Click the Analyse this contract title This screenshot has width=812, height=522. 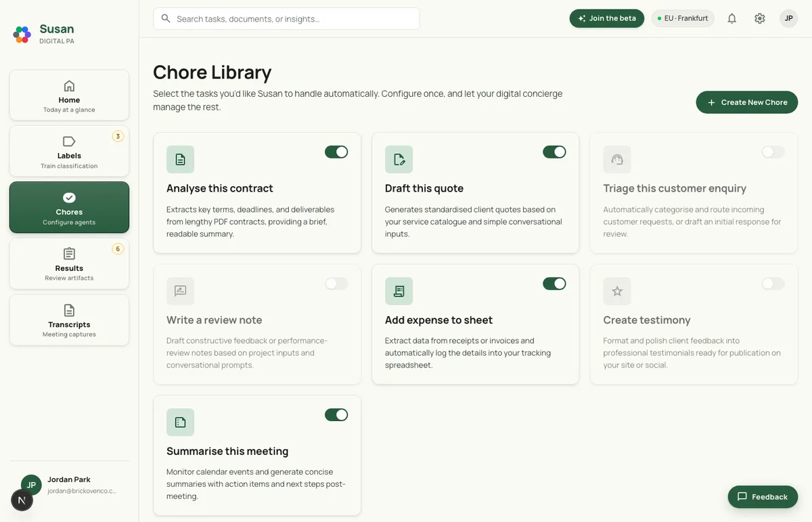[220, 188]
